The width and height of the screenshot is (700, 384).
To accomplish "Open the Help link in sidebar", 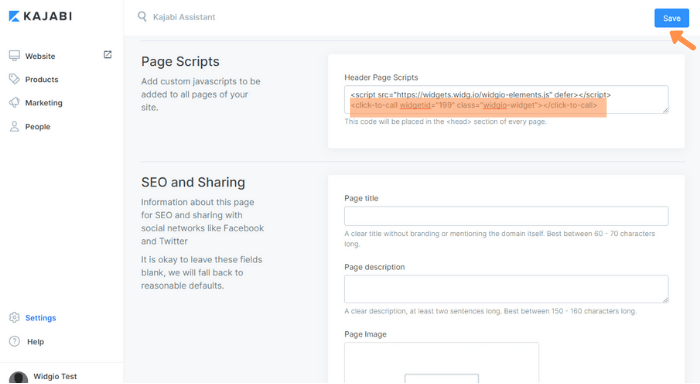I will (x=35, y=342).
